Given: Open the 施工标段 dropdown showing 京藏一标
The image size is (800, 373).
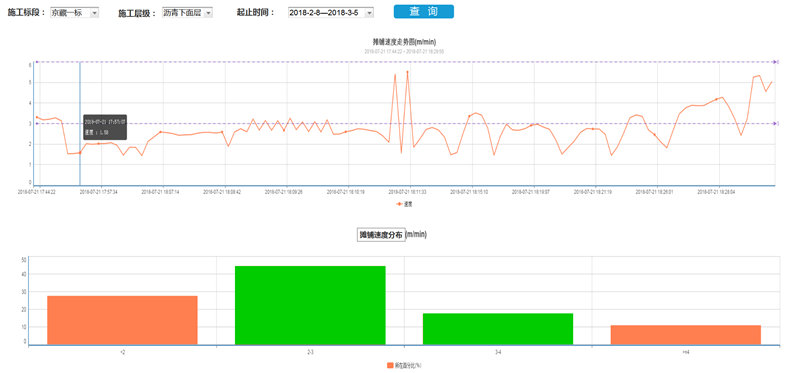Looking at the screenshot, I should pyautogui.click(x=74, y=13).
